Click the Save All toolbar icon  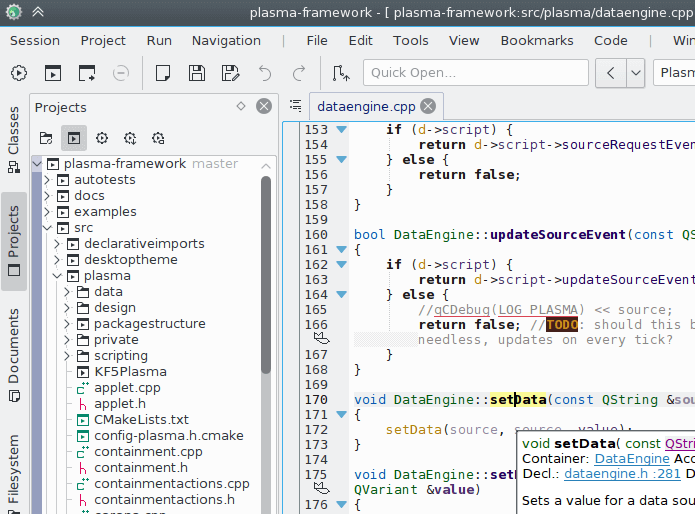[230, 73]
